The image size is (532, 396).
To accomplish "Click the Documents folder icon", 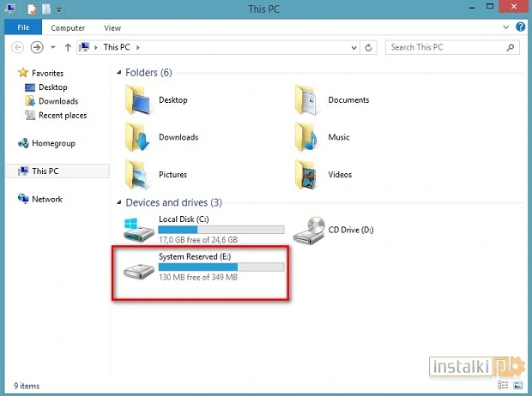I will pyautogui.click(x=308, y=99).
